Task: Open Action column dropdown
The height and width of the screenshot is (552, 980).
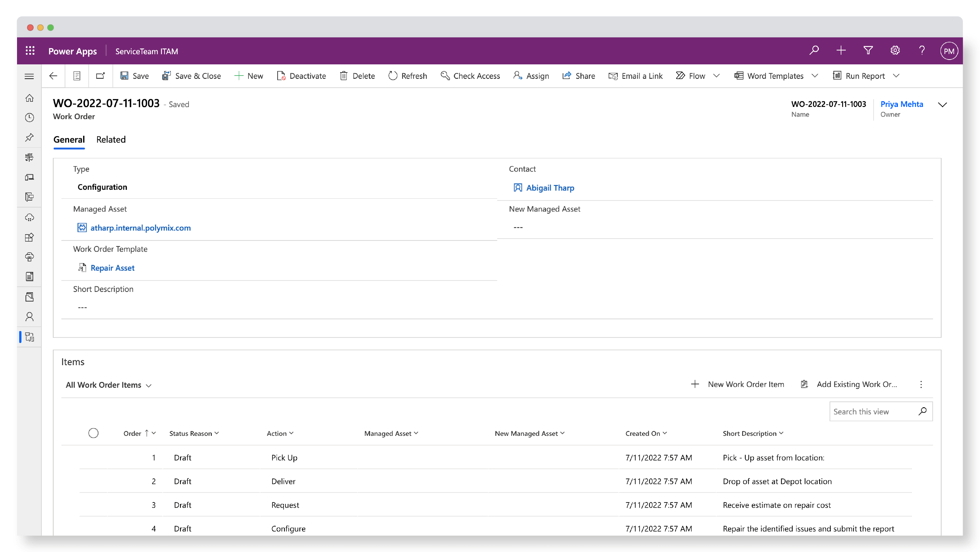Action: click(291, 433)
